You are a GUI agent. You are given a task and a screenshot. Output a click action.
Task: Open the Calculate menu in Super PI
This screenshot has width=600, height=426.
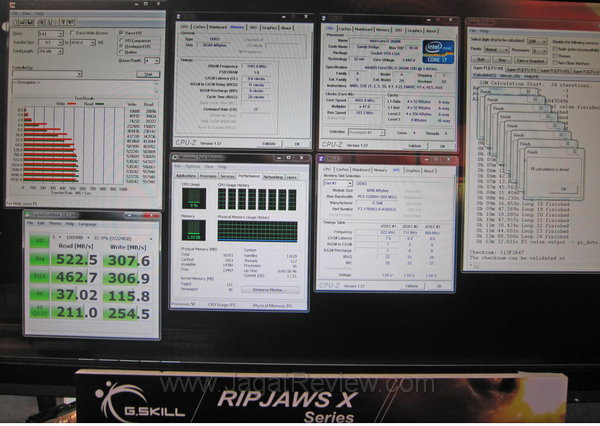click(x=484, y=75)
